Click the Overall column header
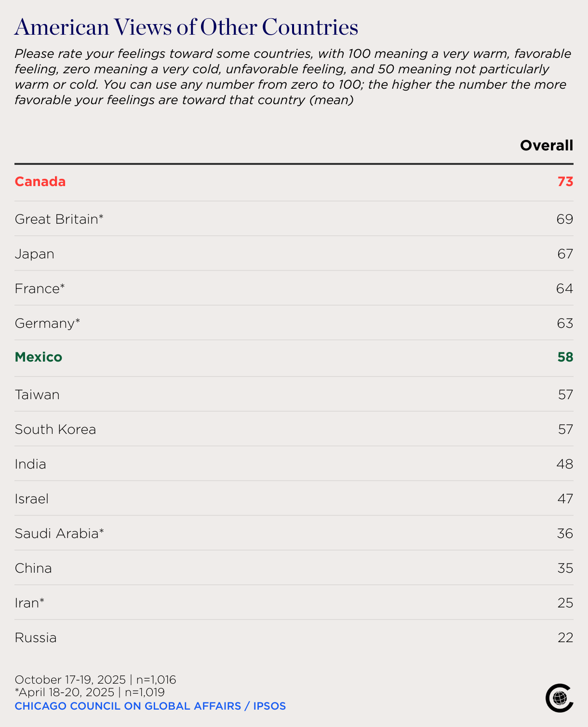 547,145
